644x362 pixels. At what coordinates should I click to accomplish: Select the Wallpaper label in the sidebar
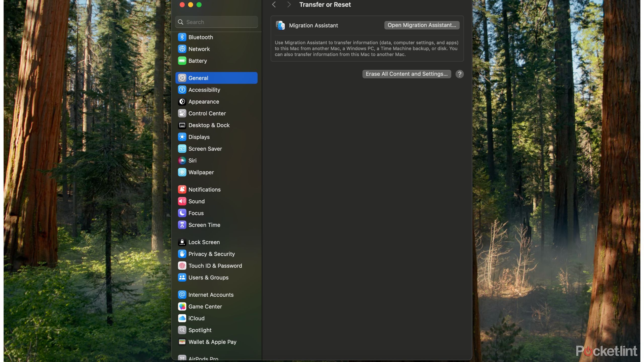(x=201, y=172)
